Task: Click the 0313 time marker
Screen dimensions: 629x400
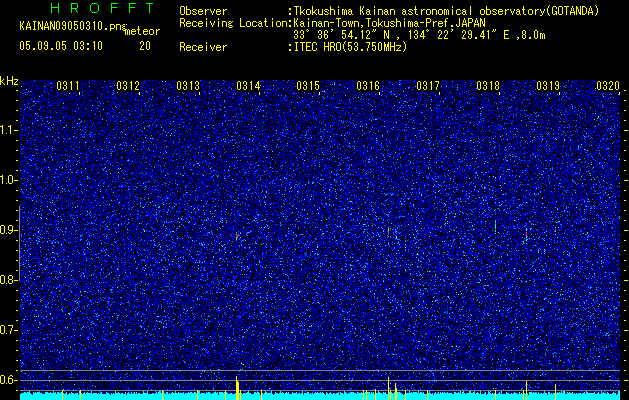Action: 188,85
